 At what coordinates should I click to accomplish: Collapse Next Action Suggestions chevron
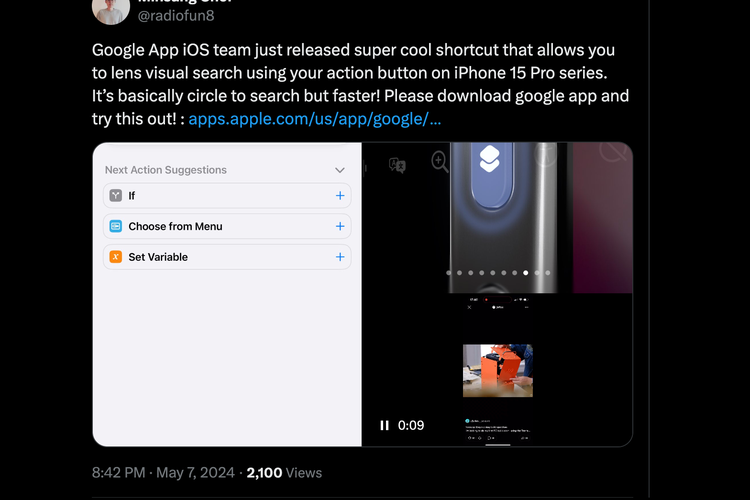(x=340, y=171)
